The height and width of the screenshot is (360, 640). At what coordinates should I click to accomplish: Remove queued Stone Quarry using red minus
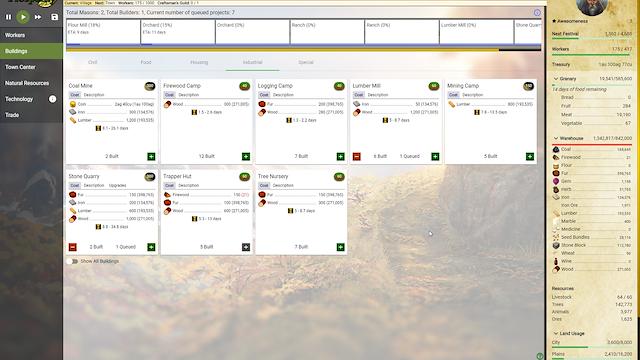[73, 247]
